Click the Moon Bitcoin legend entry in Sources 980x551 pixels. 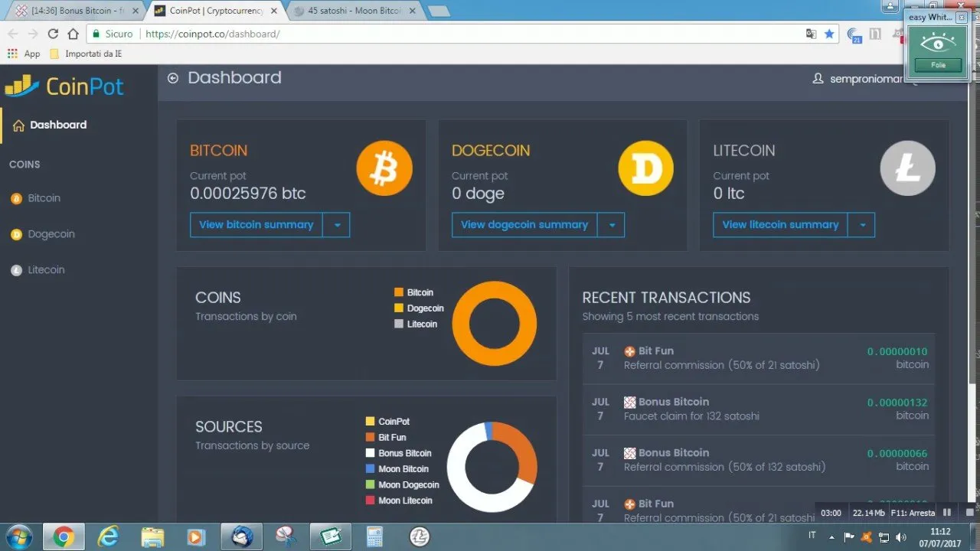[x=397, y=469]
